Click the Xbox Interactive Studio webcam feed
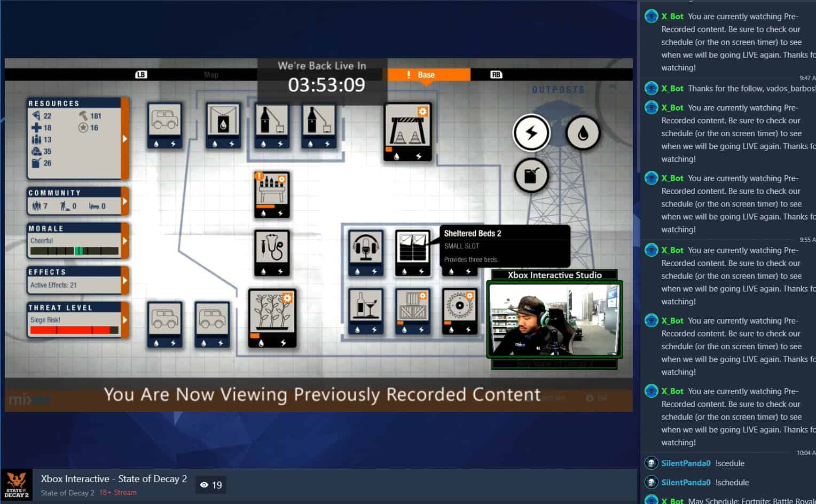 coord(554,319)
